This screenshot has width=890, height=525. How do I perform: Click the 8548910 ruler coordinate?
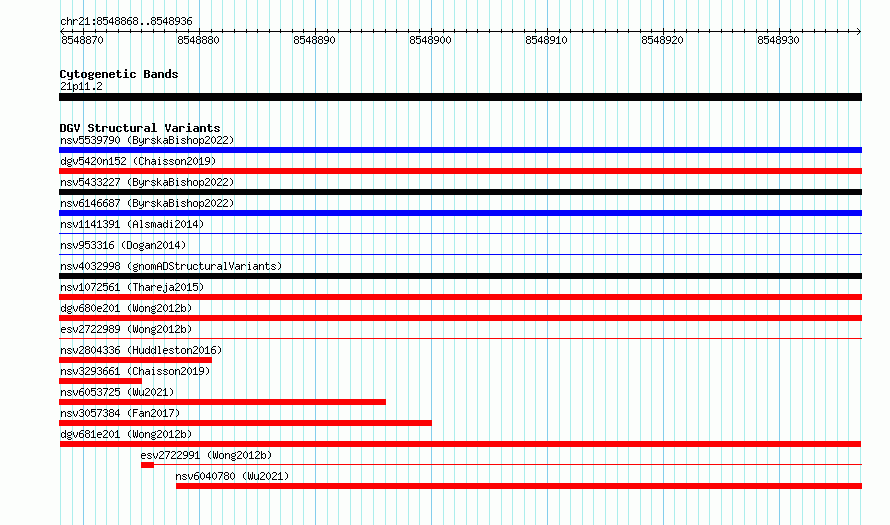[546, 40]
